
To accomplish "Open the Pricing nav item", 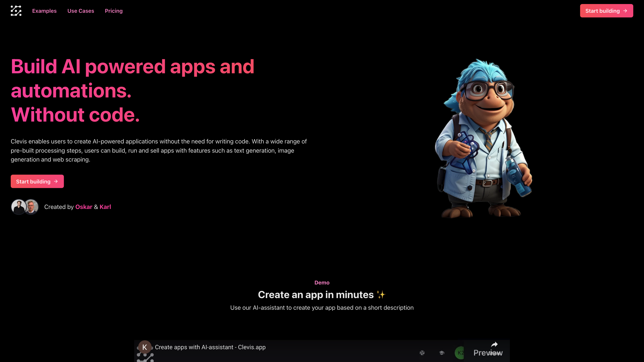I will click(114, 11).
